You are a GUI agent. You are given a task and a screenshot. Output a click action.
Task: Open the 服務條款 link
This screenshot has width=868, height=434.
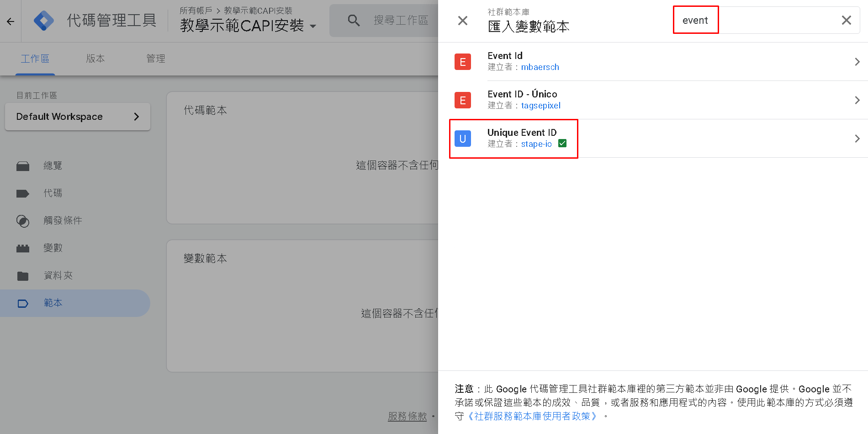407,416
